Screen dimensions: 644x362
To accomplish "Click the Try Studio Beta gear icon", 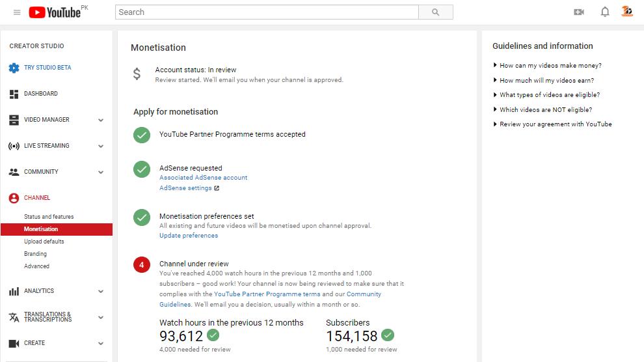I will click(x=14, y=68).
